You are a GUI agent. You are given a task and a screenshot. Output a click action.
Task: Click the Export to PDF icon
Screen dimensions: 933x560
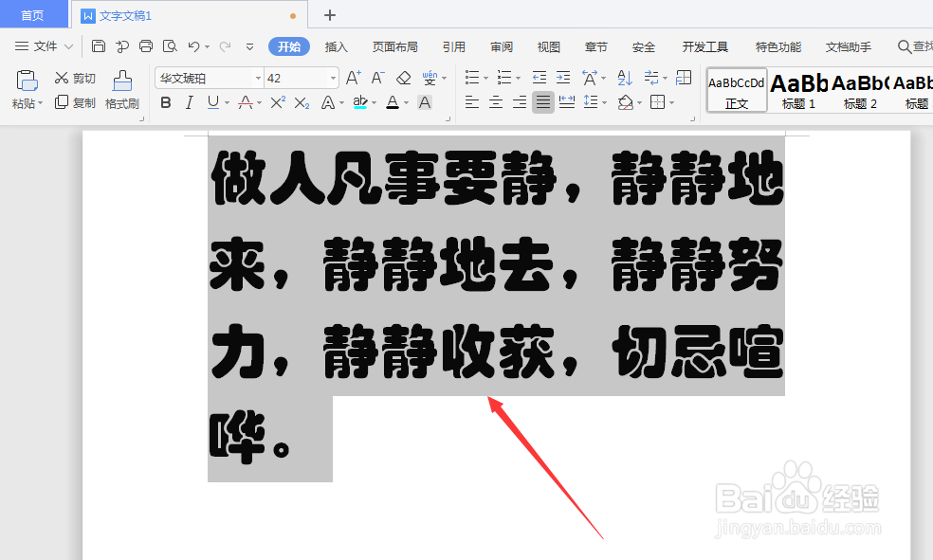tap(122, 46)
